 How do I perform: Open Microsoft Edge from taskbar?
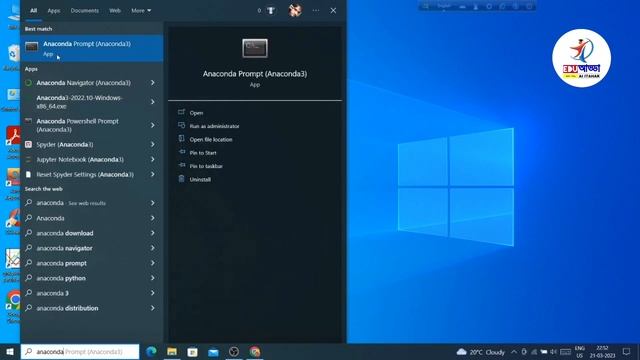[151, 351]
